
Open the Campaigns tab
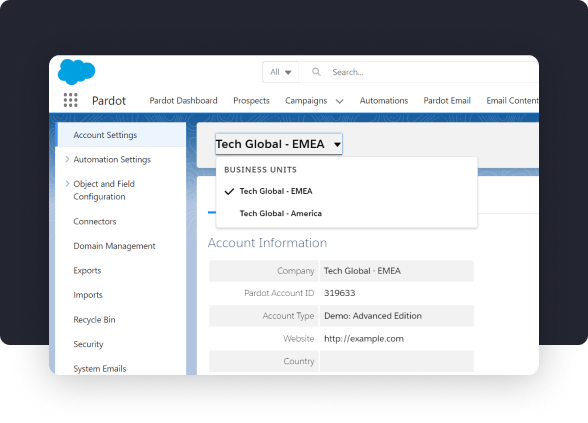point(306,100)
